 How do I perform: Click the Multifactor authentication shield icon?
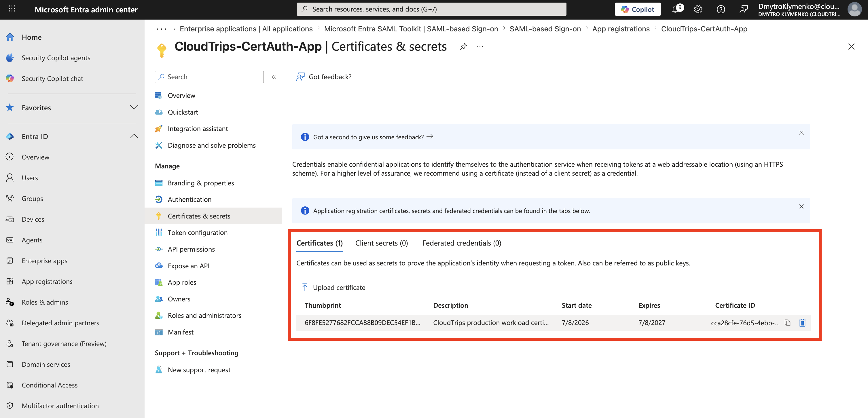coord(10,406)
